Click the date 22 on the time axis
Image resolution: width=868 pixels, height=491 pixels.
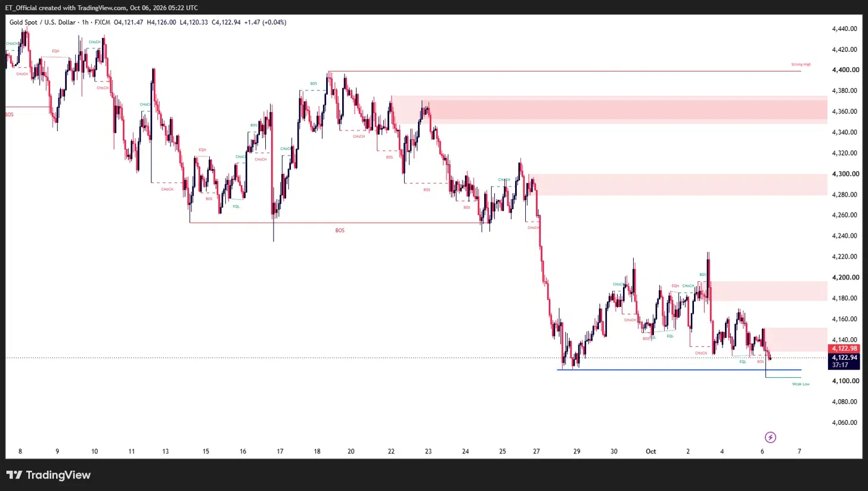click(392, 452)
